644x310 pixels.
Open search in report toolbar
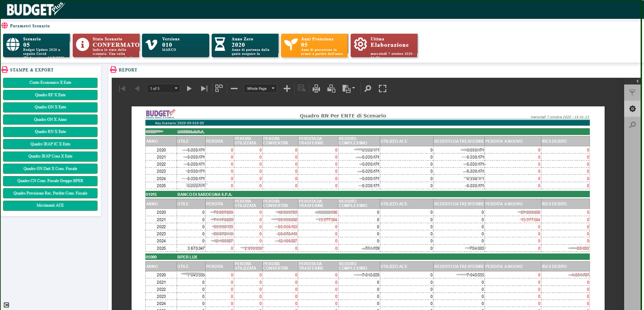pyautogui.click(x=368, y=89)
